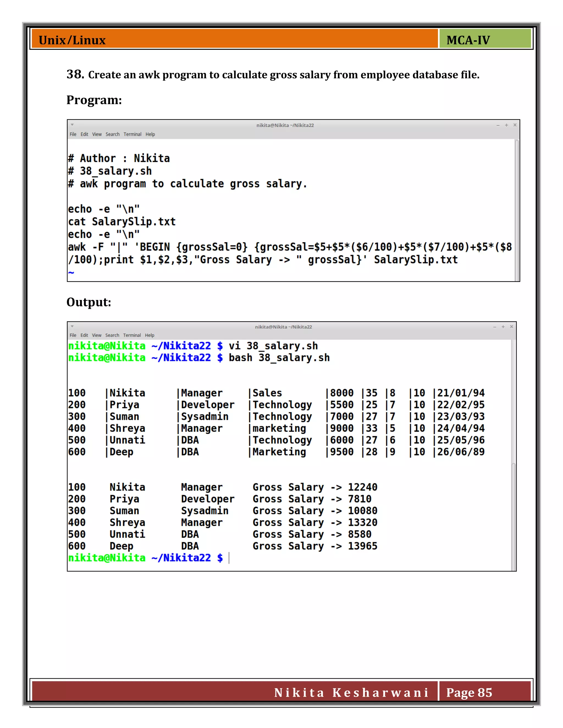Click salary value 5500 in Priya row

pyautogui.click(x=342, y=405)
